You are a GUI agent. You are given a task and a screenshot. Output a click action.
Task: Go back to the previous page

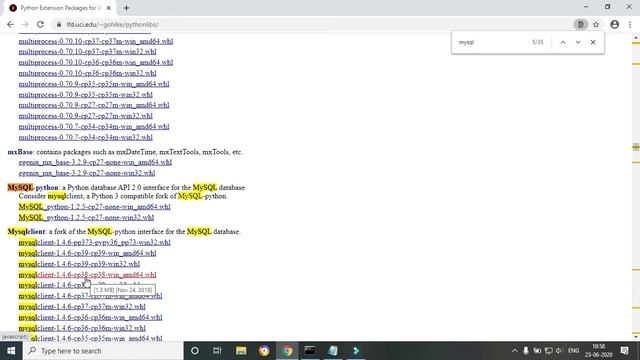(10, 24)
